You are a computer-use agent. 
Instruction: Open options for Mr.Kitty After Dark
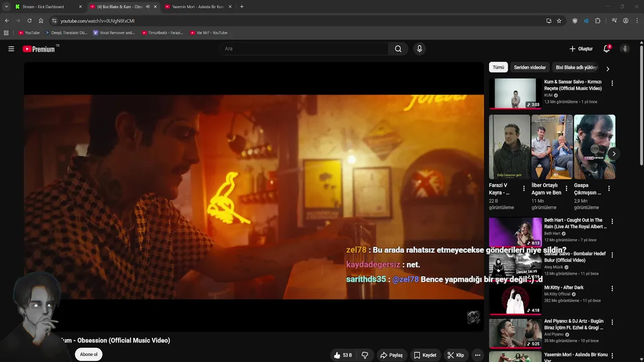pos(612,289)
